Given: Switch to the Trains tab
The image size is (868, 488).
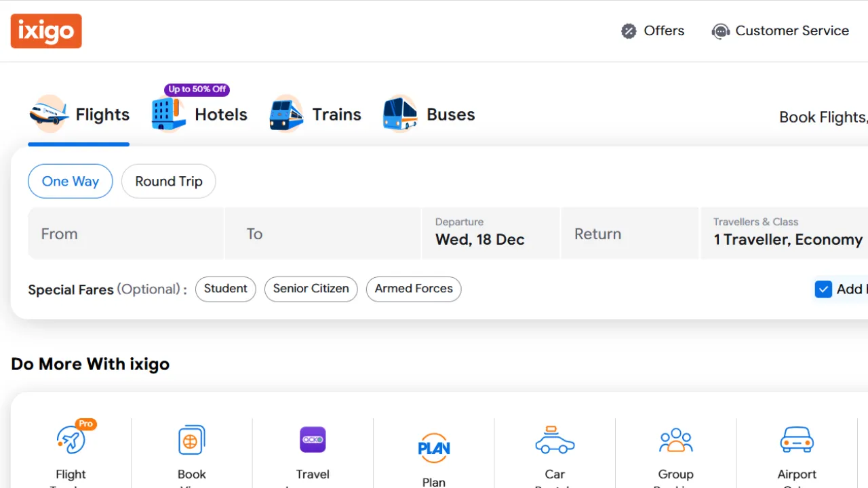Looking at the screenshot, I should pos(315,115).
